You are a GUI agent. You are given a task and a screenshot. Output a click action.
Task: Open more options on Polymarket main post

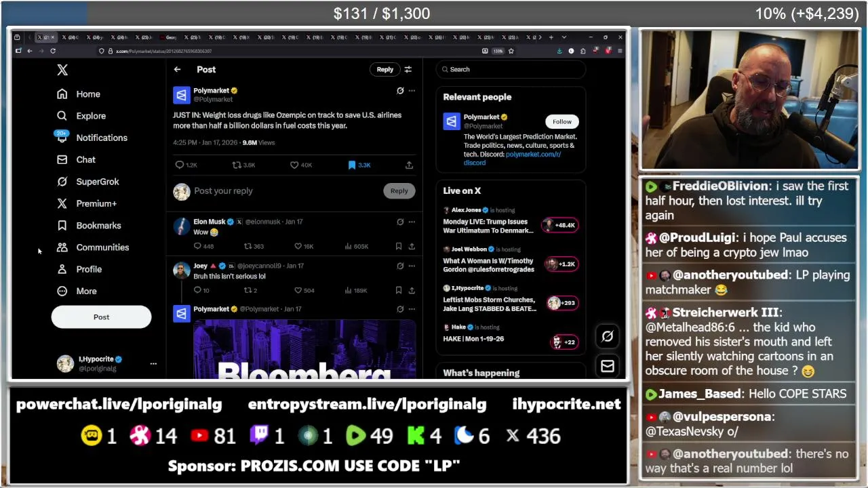click(412, 90)
